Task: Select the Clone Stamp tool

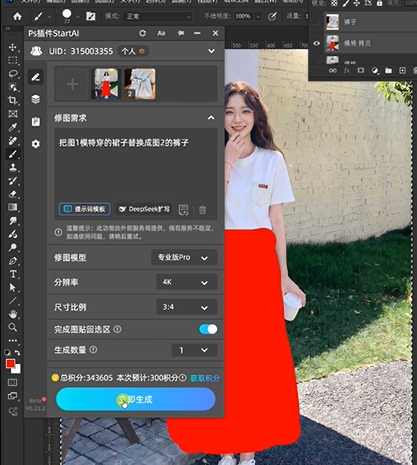Action: click(x=13, y=167)
